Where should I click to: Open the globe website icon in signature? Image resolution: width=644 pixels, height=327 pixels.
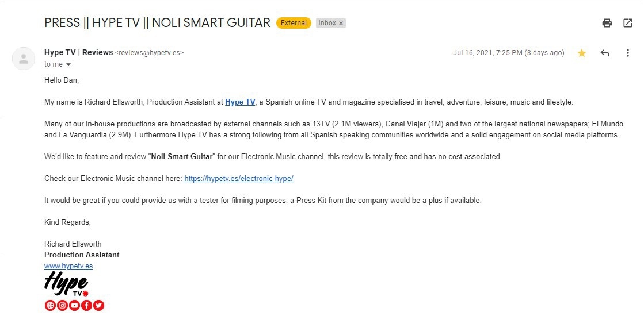click(50, 305)
